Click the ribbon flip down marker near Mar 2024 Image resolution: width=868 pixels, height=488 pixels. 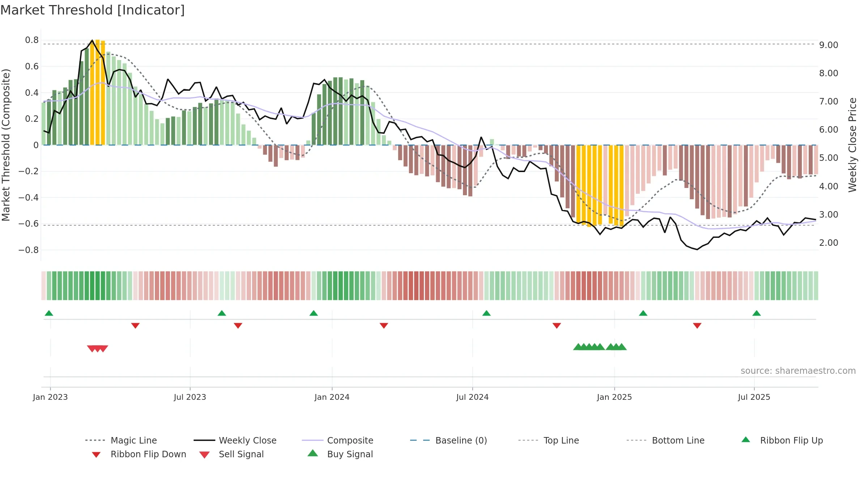(384, 326)
